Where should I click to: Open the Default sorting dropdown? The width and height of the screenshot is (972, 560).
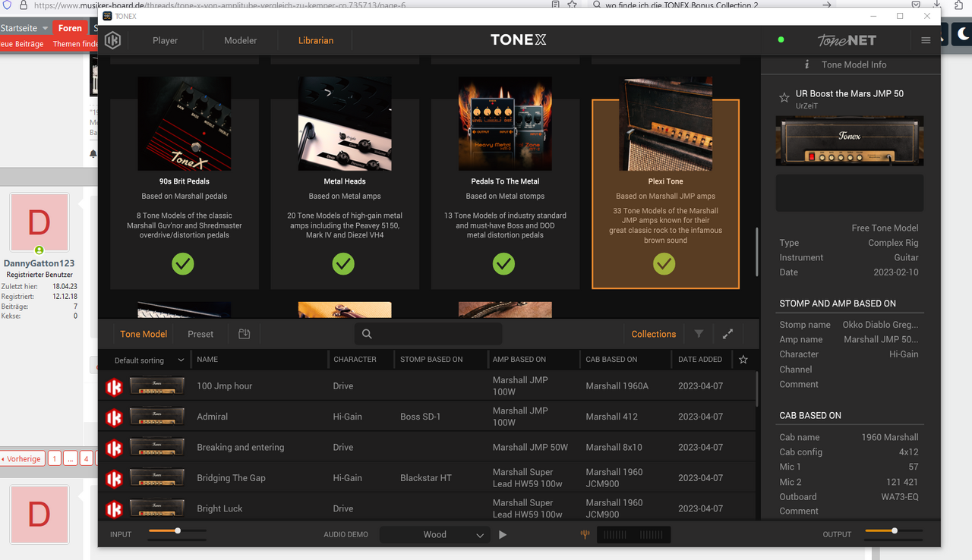[x=149, y=360]
